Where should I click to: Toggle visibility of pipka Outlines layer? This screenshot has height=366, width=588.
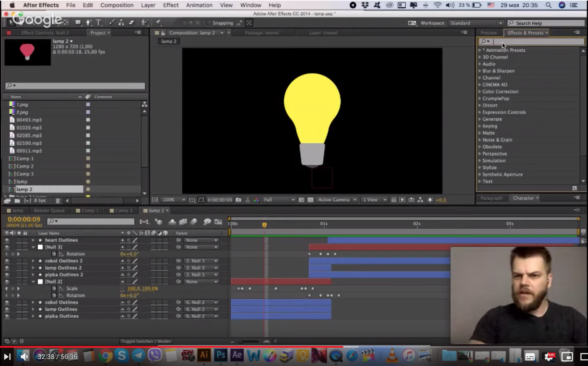(x=7, y=316)
